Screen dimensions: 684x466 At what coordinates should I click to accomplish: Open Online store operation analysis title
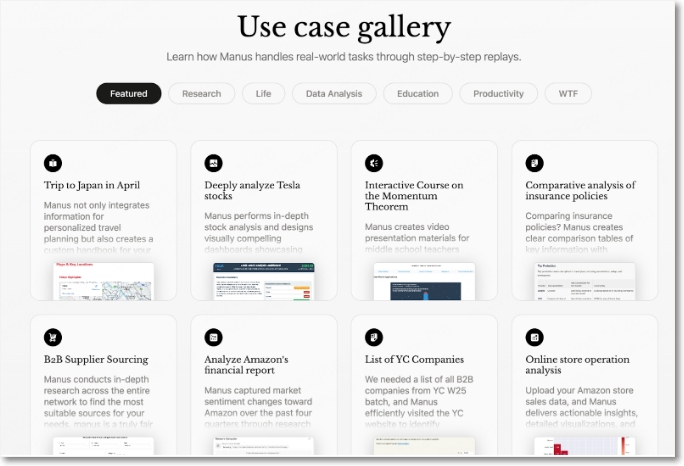click(577, 364)
